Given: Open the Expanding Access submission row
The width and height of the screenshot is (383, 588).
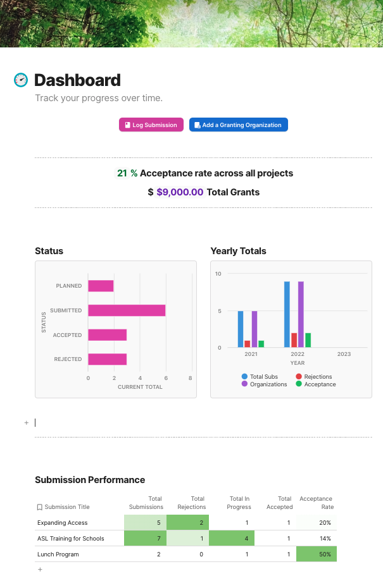Looking at the screenshot, I should coord(63,523).
